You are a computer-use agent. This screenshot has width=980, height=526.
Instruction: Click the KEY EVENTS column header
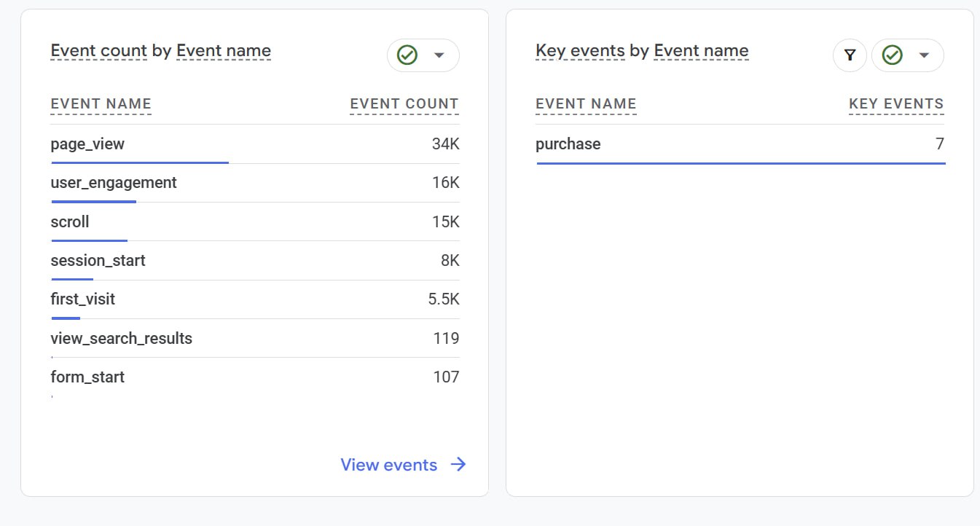tap(896, 104)
